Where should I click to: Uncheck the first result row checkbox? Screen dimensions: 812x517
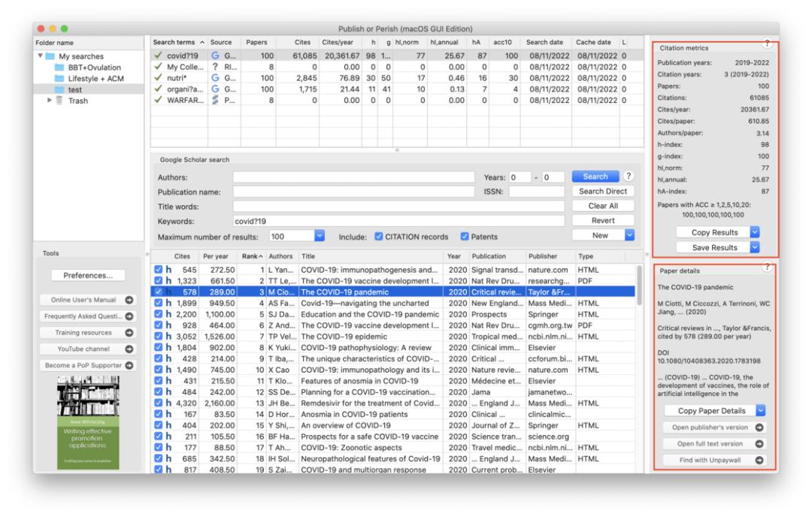[157, 269]
